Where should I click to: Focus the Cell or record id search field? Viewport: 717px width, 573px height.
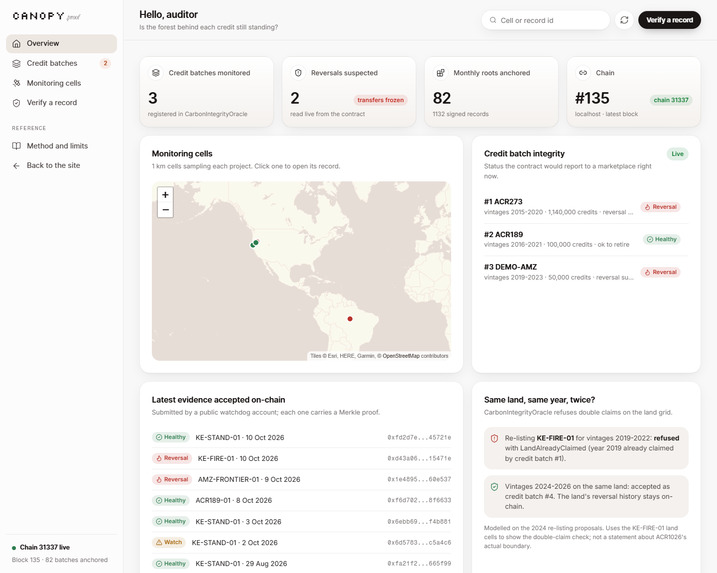[546, 20]
